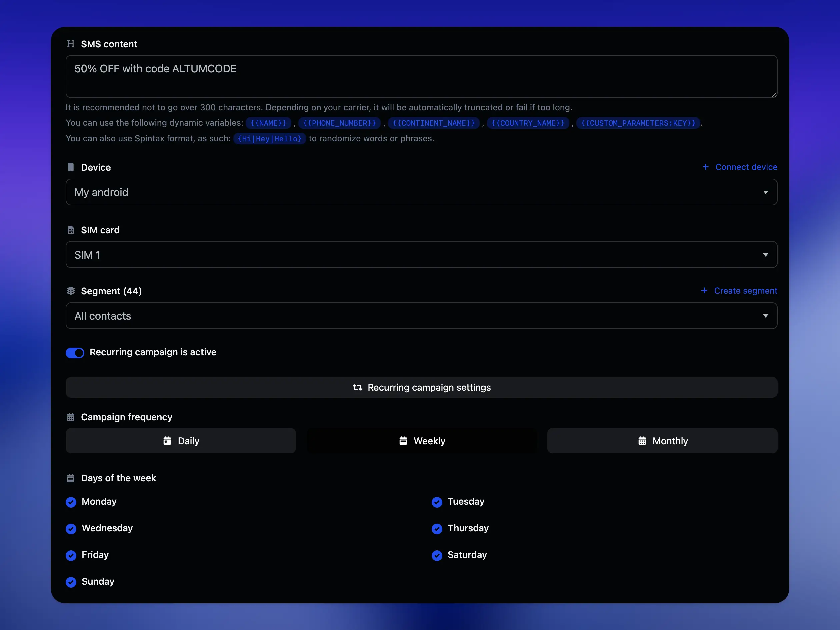Click the plus icon beside Create segment
The height and width of the screenshot is (630, 840).
(x=704, y=291)
